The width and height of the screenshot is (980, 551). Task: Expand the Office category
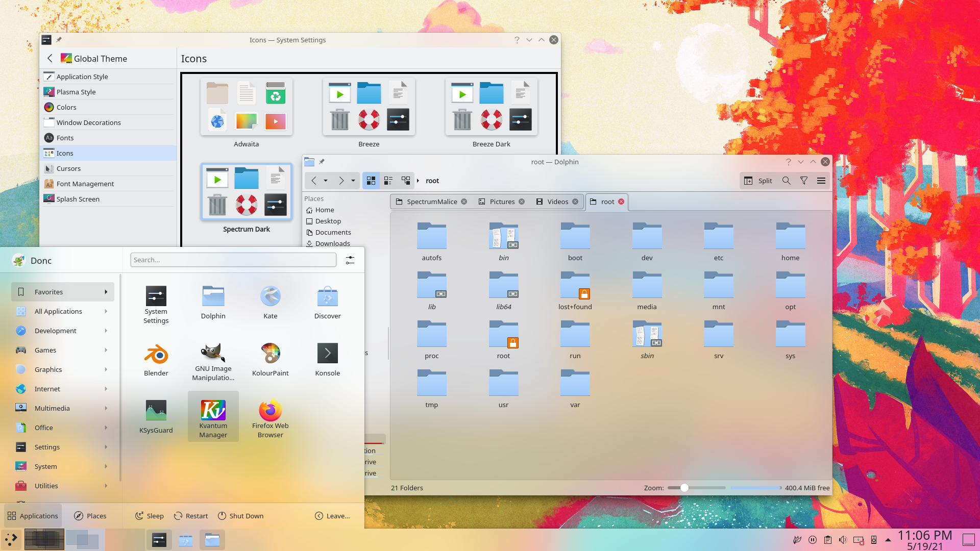(63, 428)
